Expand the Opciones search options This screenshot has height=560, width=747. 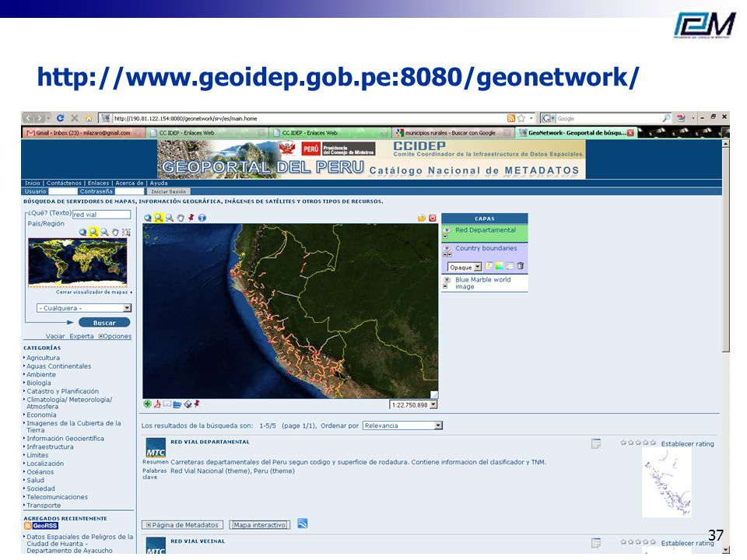(x=115, y=336)
